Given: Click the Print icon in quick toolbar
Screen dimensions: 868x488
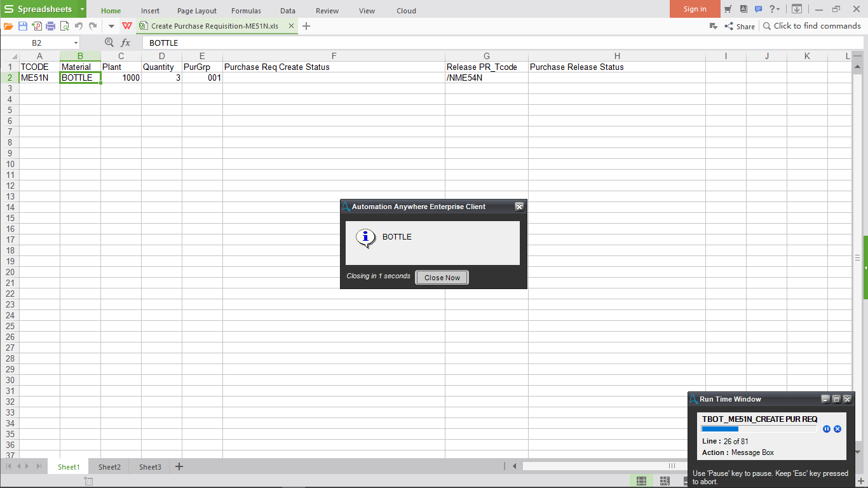Looking at the screenshot, I should click(51, 26).
